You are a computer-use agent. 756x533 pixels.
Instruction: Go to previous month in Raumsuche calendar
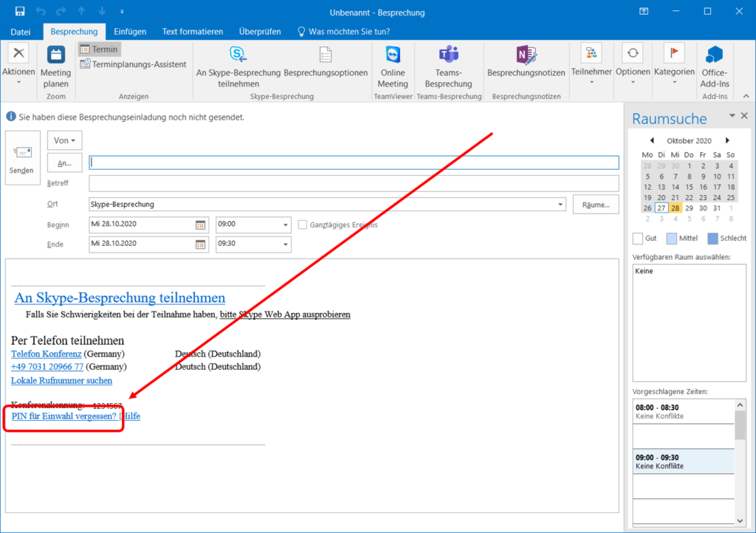click(652, 140)
